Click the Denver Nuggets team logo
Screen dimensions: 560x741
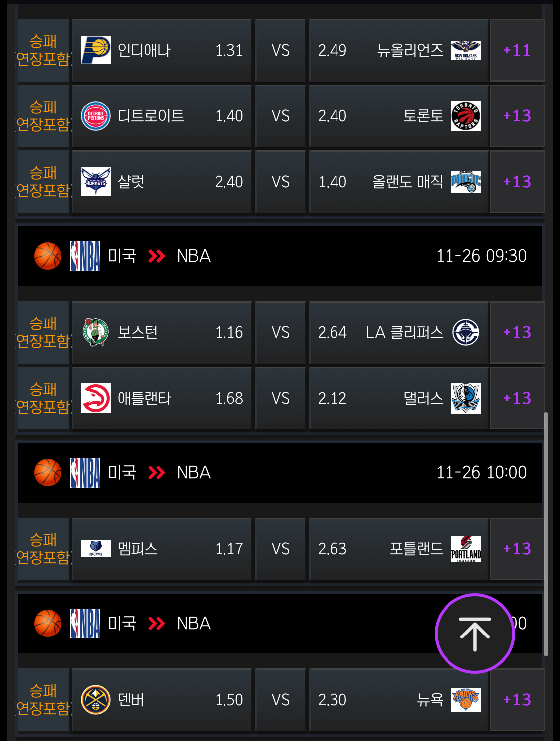(96, 700)
